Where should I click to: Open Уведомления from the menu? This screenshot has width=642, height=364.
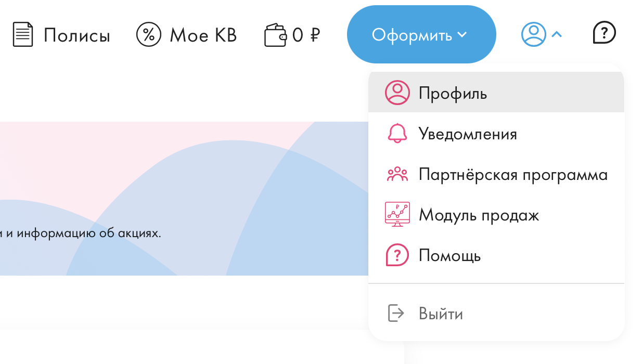[468, 134]
